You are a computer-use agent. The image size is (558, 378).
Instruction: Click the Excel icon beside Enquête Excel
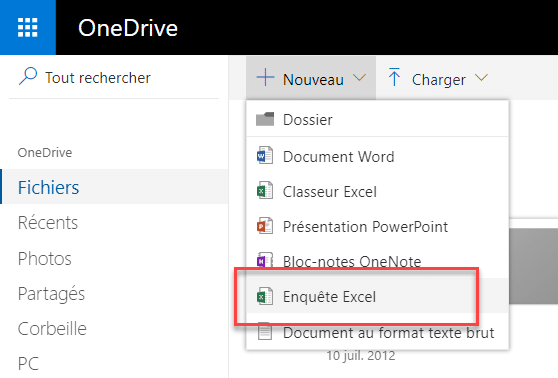(x=265, y=296)
